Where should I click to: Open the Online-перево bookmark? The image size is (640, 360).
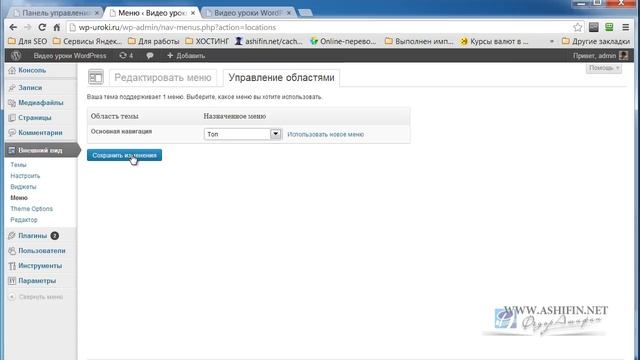[x=343, y=41]
